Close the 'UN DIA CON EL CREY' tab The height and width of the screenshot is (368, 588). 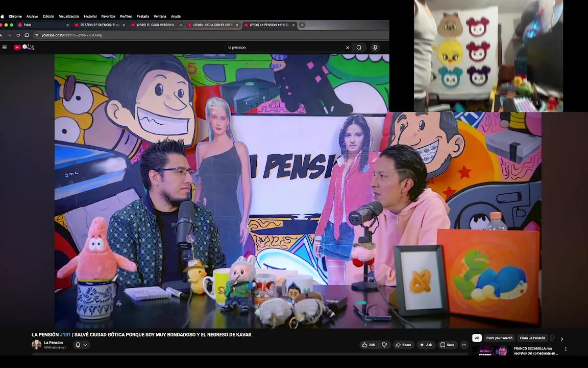tap(237, 25)
